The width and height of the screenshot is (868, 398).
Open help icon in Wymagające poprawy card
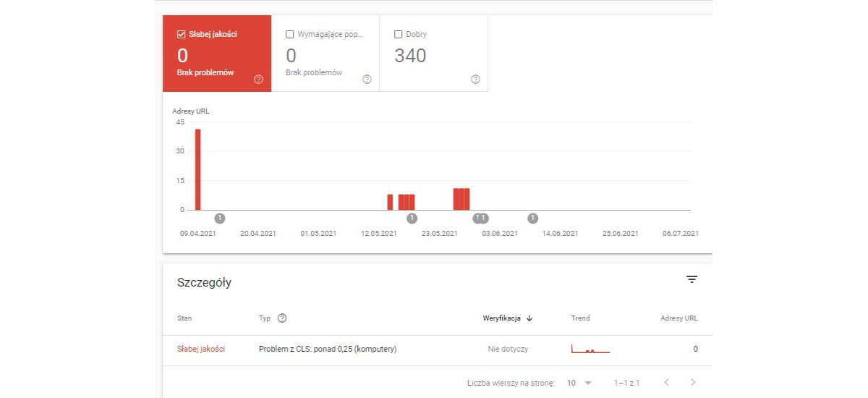click(367, 80)
